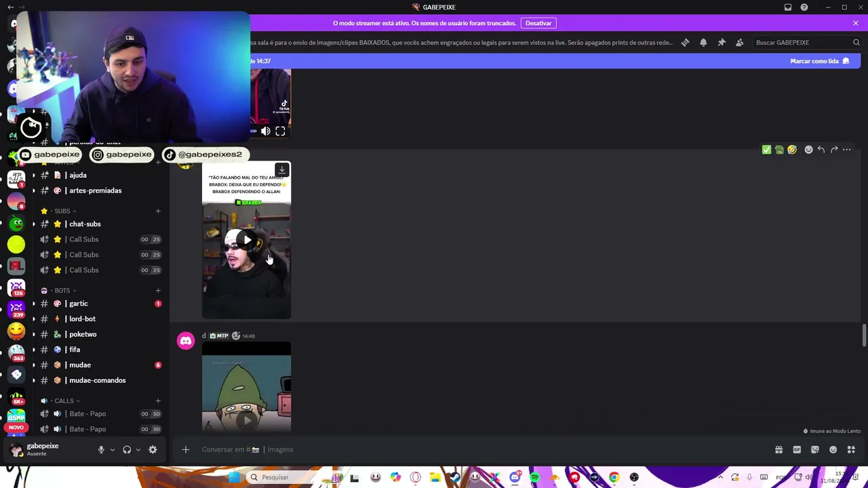Reply to the hovered message
Screen dimensions: 868x488
click(821, 150)
